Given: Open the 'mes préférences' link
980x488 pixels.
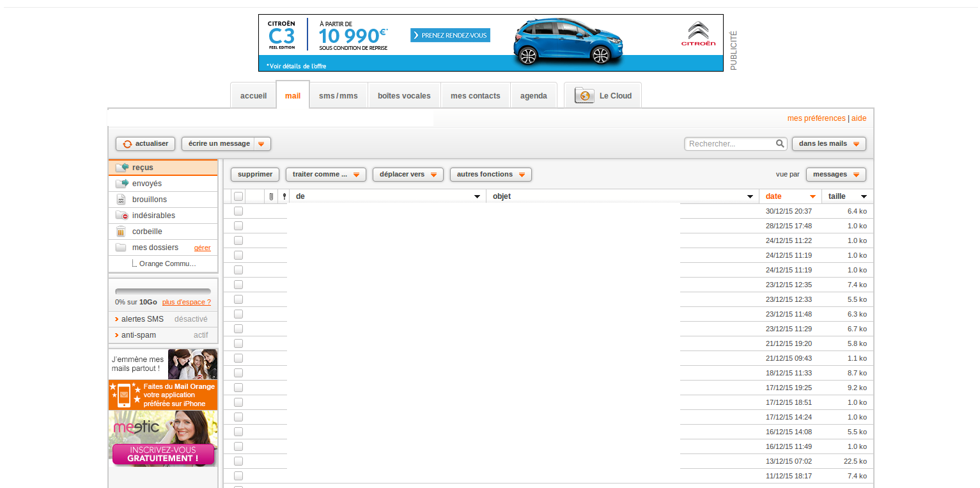Looking at the screenshot, I should click(x=816, y=118).
